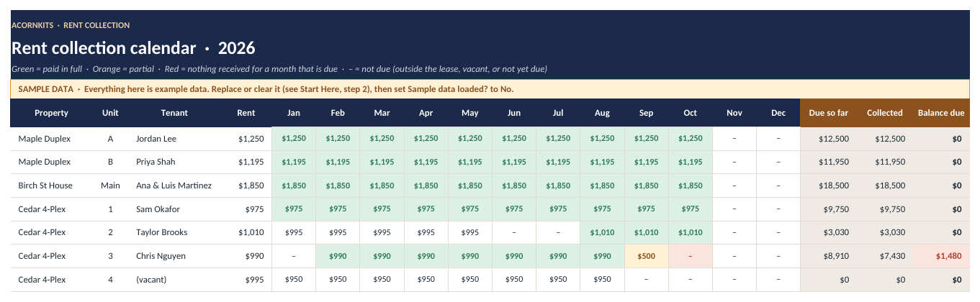Select the Jan month header
The height and width of the screenshot is (302, 980).
click(x=294, y=113)
